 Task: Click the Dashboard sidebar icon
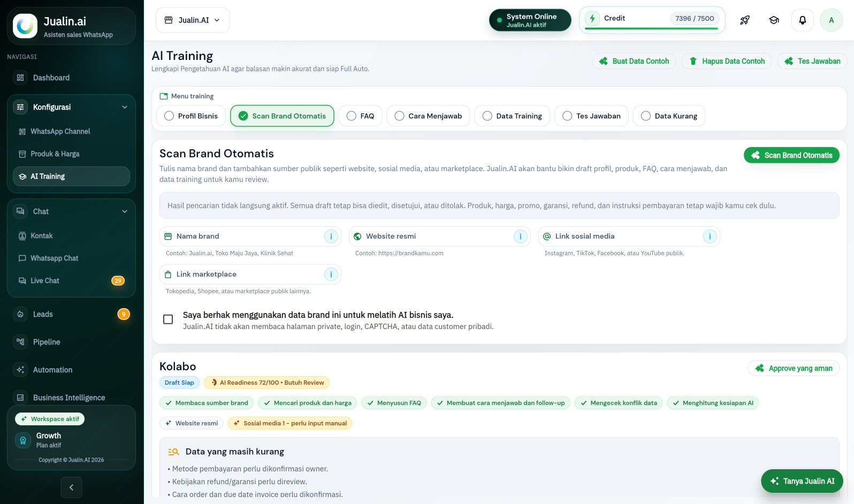(x=20, y=78)
